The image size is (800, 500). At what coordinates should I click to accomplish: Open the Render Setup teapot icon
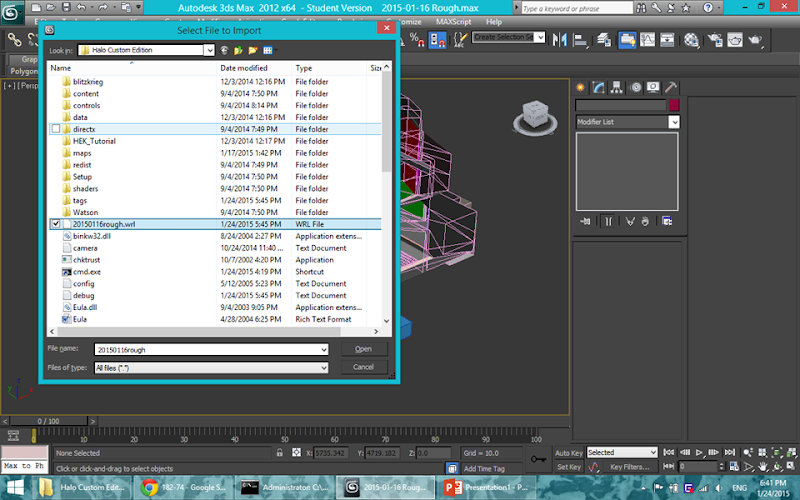[715, 40]
